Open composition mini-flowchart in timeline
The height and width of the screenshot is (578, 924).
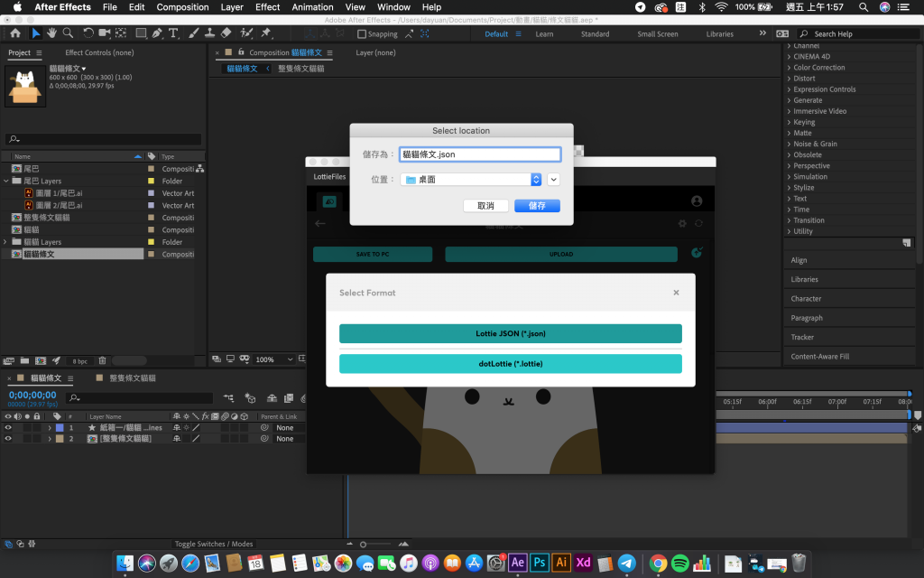pyautogui.click(x=228, y=398)
